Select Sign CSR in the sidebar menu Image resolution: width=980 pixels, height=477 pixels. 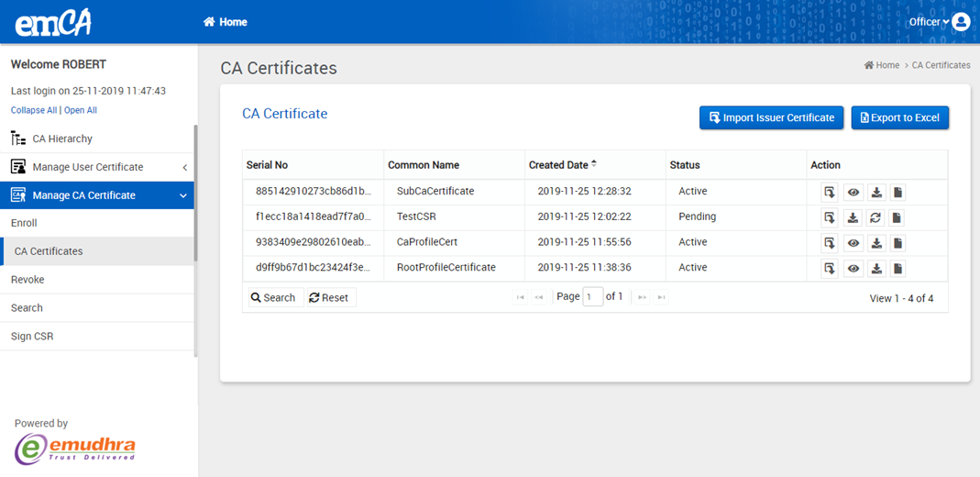pyautogui.click(x=32, y=337)
